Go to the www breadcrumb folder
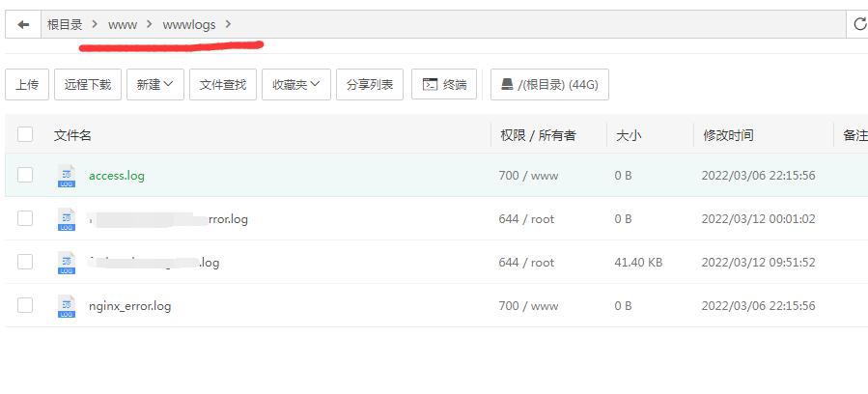Image resolution: width=868 pixels, height=394 pixels. point(123,25)
